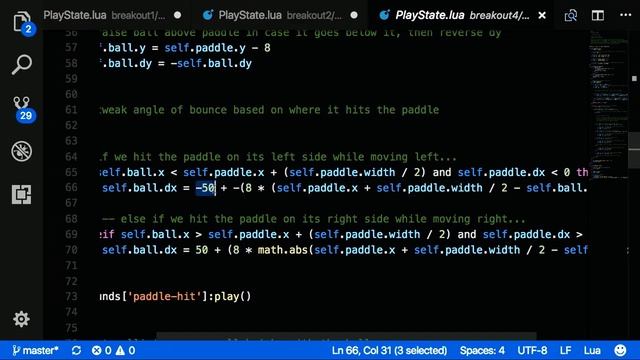The width and height of the screenshot is (640, 360).
Task: Click line number 70 in gutter
Action: [x=71, y=250]
